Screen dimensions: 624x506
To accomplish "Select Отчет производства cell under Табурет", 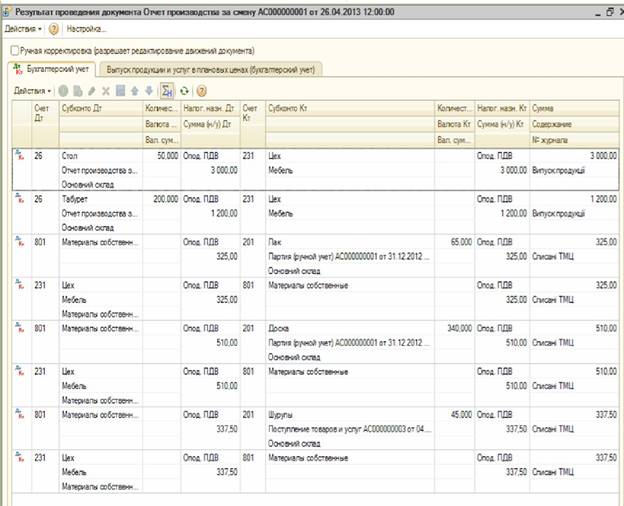I will (101, 213).
